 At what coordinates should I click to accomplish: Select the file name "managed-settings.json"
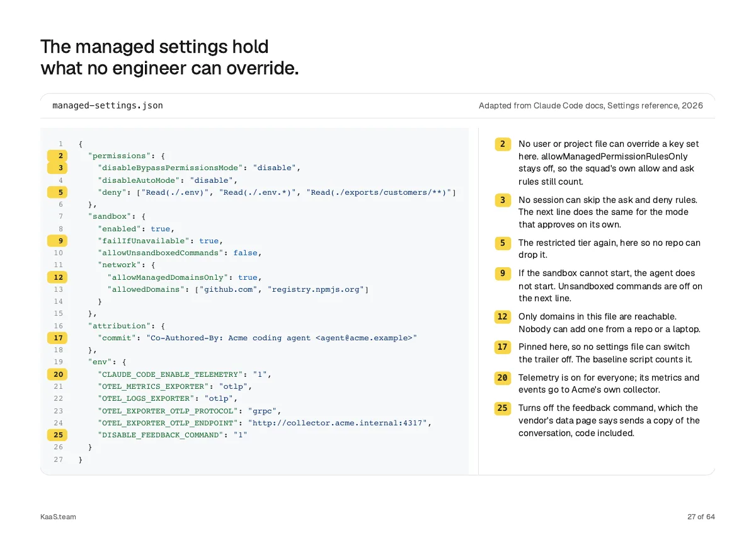[108, 105]
